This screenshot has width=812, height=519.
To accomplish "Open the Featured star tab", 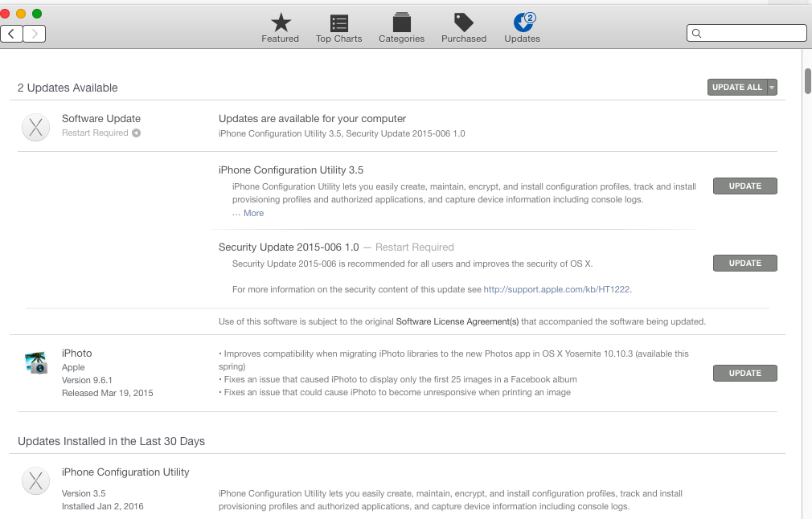I will click(280, 28).
